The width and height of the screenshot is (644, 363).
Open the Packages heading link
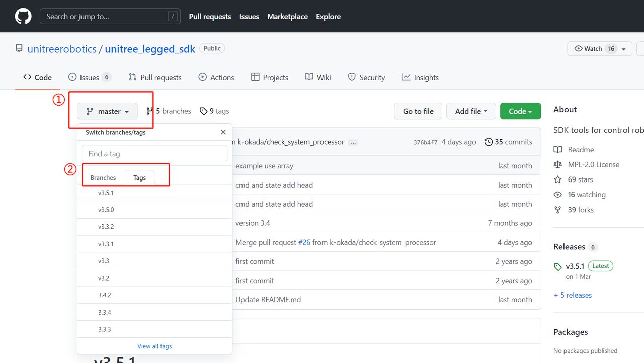tap(571, 332)
